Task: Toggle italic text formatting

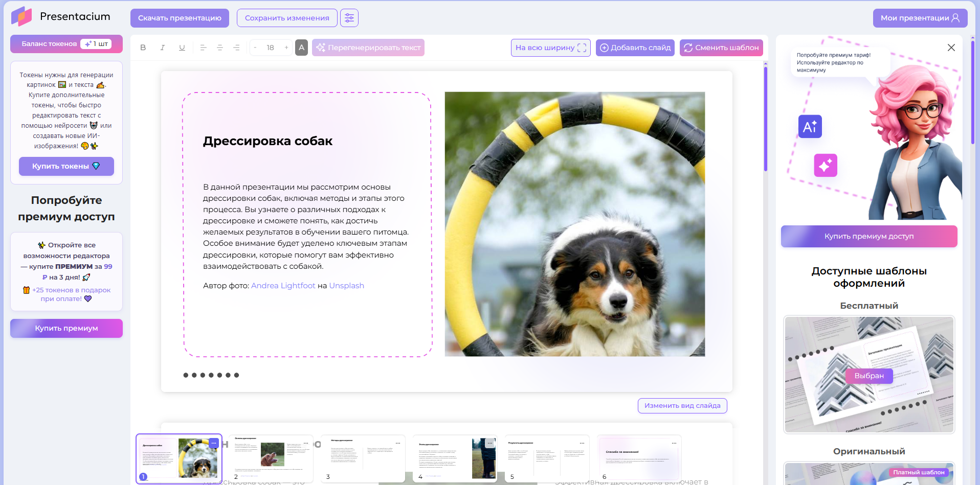Action: pyautogui.click(x=163, y=48)
